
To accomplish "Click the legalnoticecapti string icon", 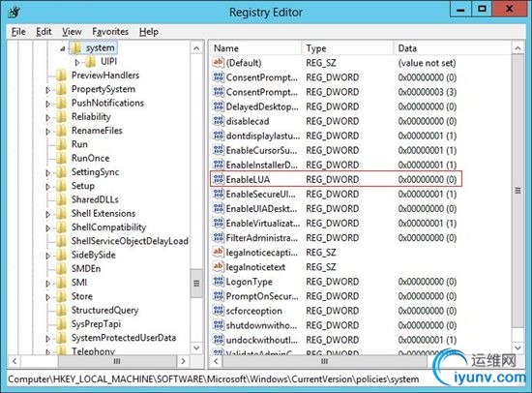I will click(x=218, y=252).
